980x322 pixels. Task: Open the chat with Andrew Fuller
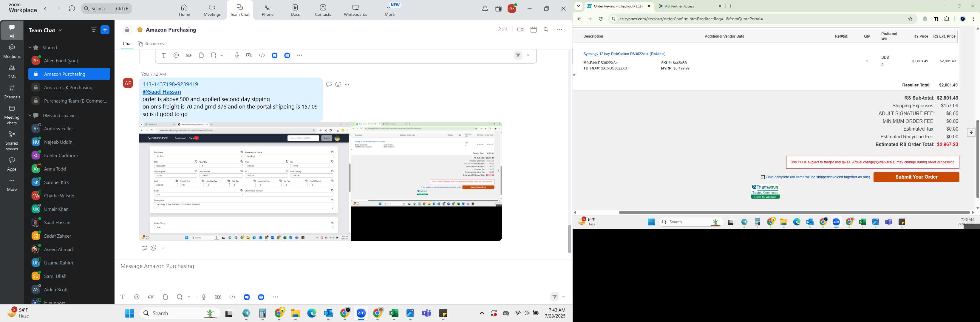coord(69,129)
